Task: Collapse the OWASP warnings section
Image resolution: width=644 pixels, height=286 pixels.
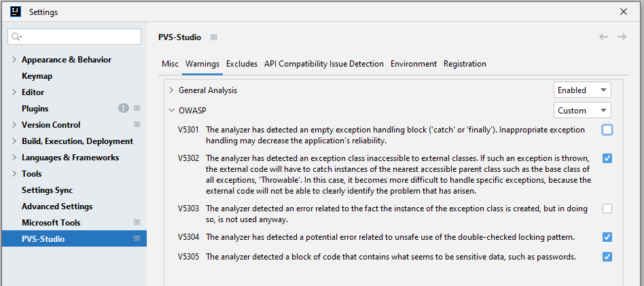Action: point(171,110)
